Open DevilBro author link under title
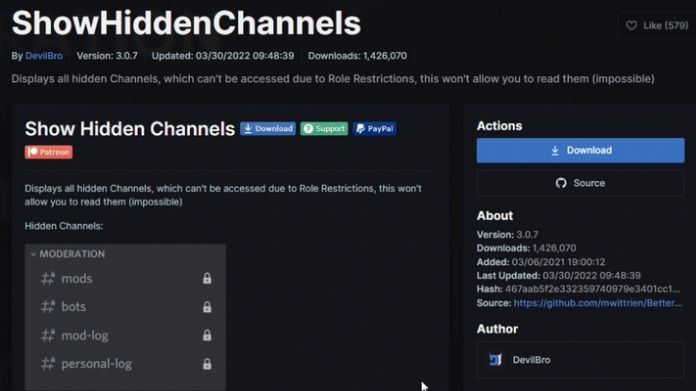696x391 pixels. (x=44, y=56)
